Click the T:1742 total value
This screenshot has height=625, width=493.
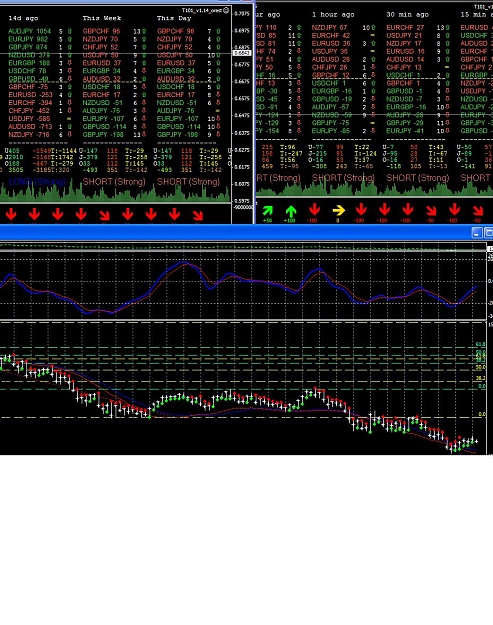coord(62,157)
